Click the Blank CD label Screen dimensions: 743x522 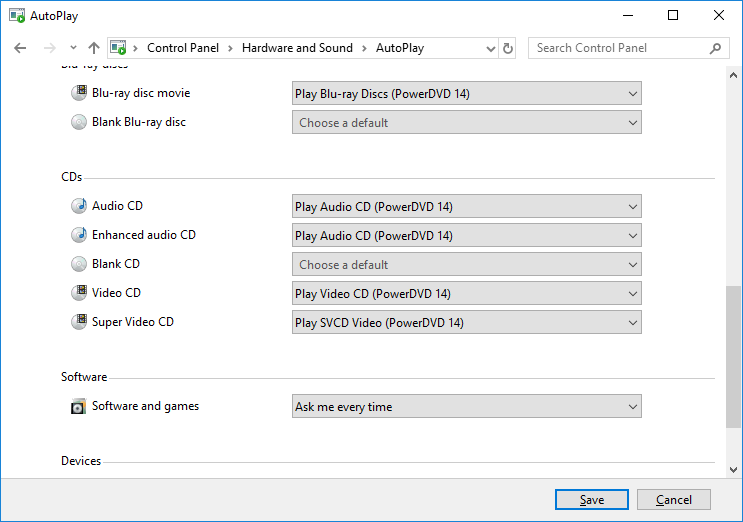[116, 264]
